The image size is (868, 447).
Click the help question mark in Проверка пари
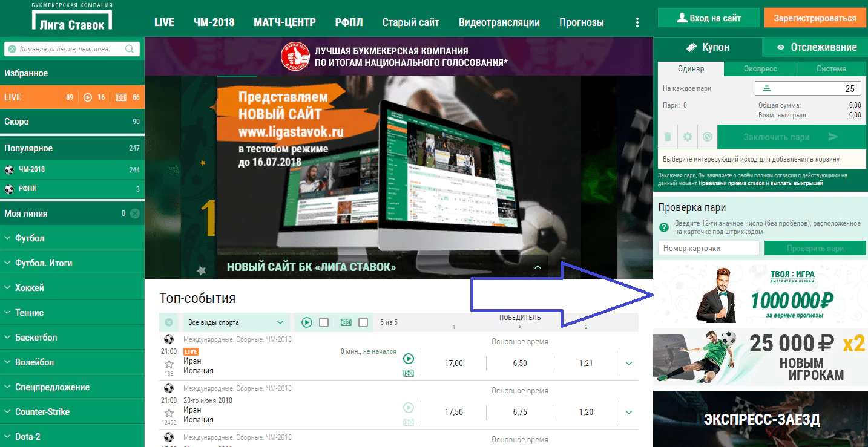click(665, 227)
